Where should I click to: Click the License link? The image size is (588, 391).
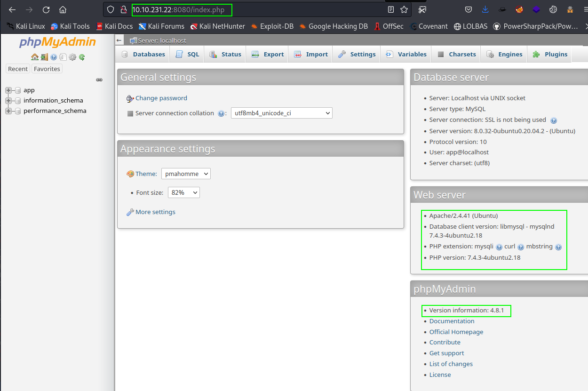pos(440,375)
